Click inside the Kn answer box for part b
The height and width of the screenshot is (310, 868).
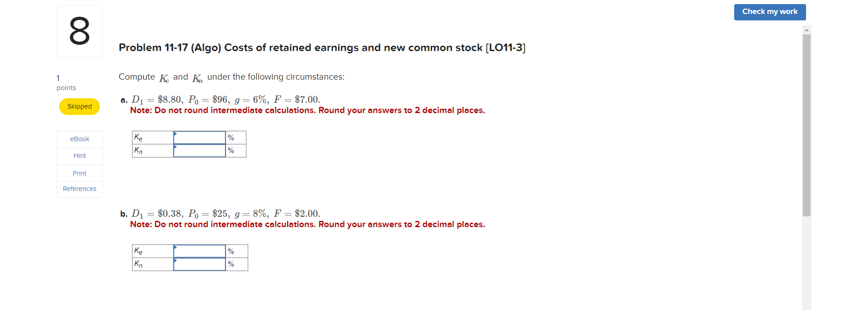pyautogui.click(x=199, y=264)
